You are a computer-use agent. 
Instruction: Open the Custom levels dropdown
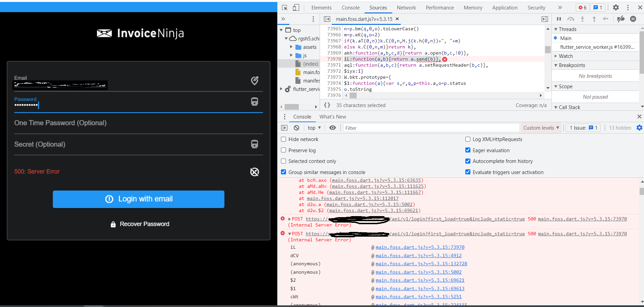tap(541, 128)
